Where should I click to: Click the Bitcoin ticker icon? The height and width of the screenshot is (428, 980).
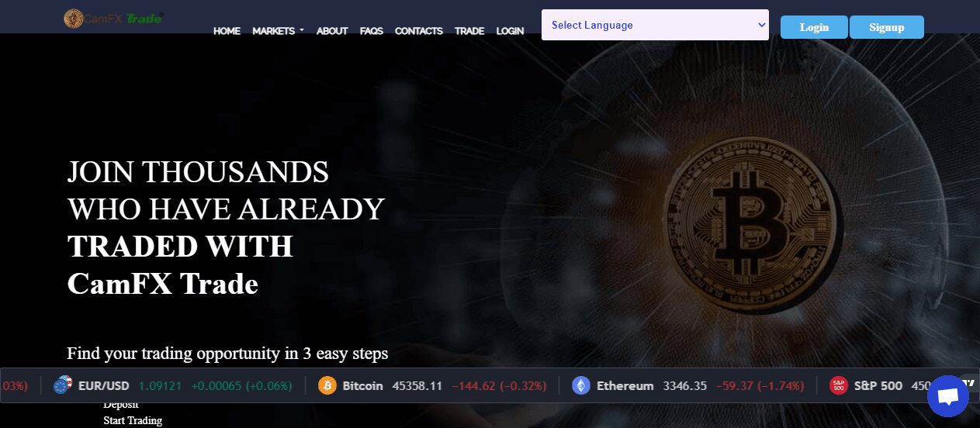pyautogui.click(x=327, y=385)
